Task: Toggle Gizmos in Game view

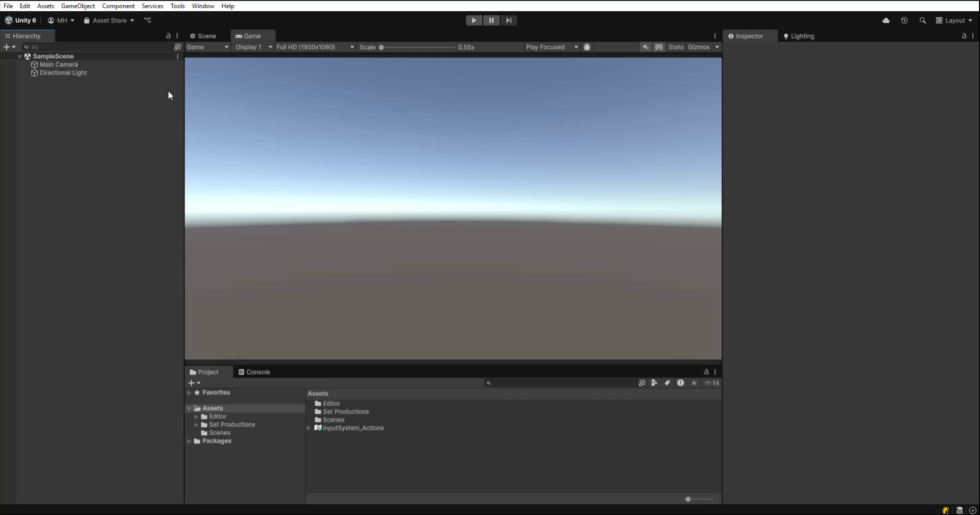Action: [698, 47]
